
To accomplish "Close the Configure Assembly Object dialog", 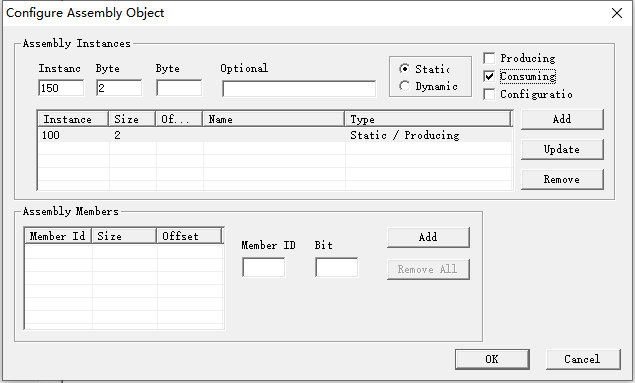I will [x=617, y=13].
